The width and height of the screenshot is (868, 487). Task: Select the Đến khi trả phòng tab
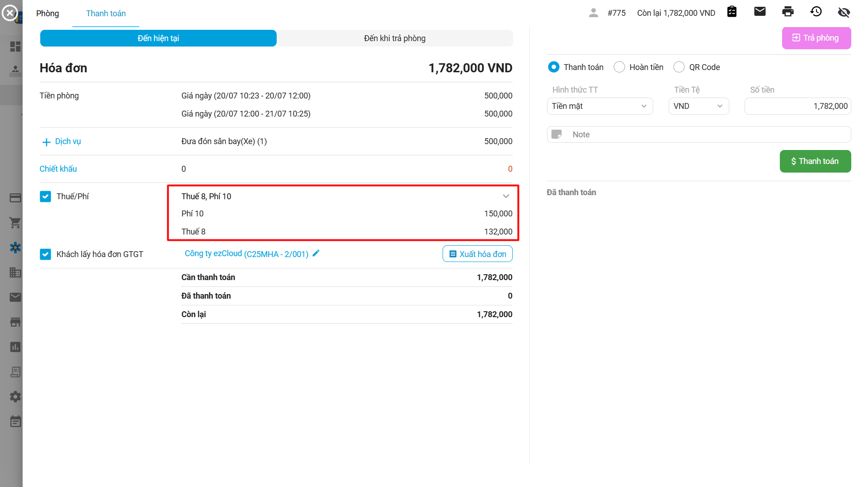coord(395,38)
